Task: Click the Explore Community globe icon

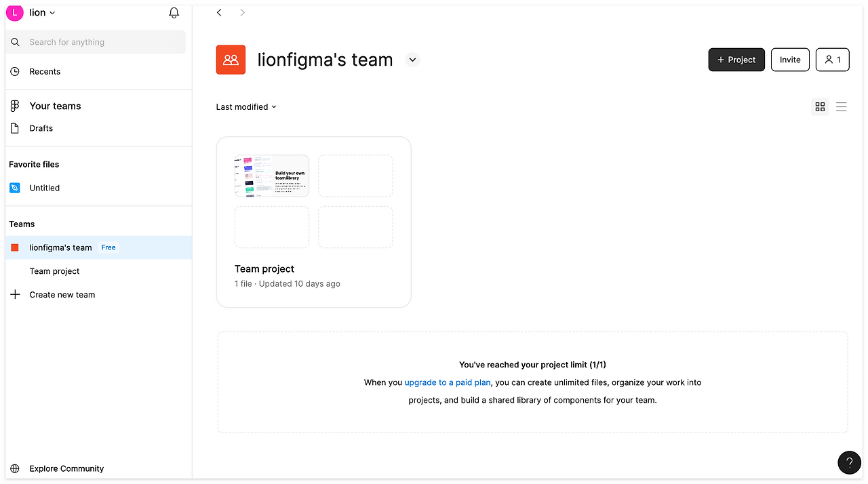Action: (x=15, y=468)
